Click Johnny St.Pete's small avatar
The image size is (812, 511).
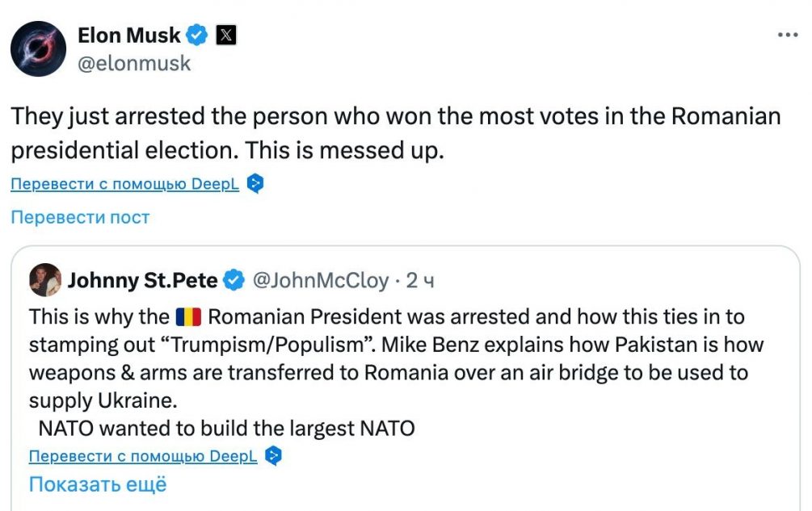[x=45, y=279]
